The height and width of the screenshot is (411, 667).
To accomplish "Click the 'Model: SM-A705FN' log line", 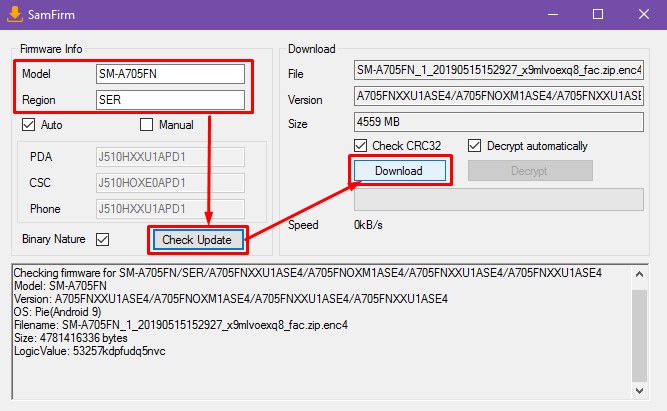I will 60,285.
